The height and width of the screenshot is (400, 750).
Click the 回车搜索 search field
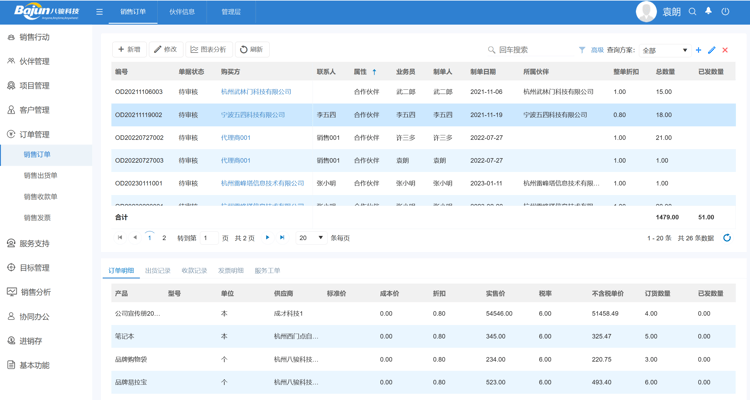tap(525, 50)
